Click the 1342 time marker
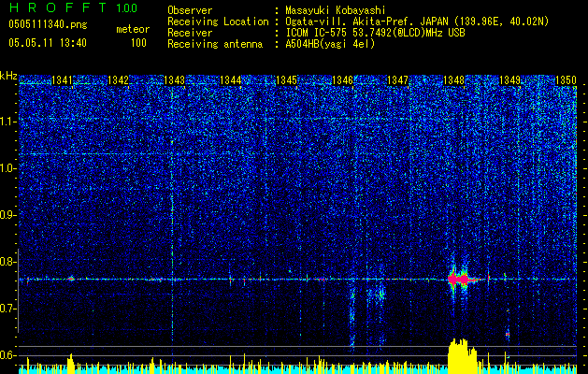Screen dimensions: 588x374 [x=118, y=79]
